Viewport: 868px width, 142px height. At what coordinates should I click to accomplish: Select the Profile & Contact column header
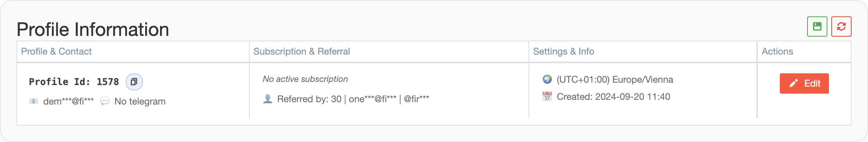56,51
